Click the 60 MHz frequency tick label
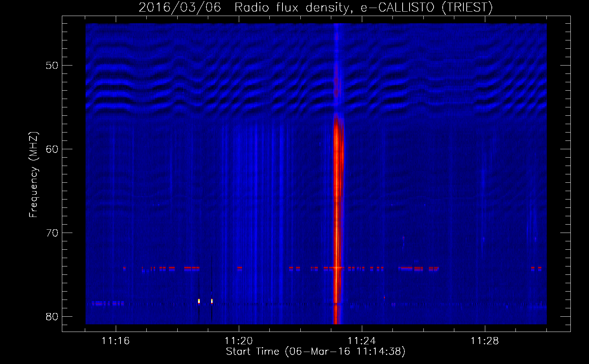Image resolution: width=589 pixels, height=364 pixels. pyautogui.click(x=52, y=149)
